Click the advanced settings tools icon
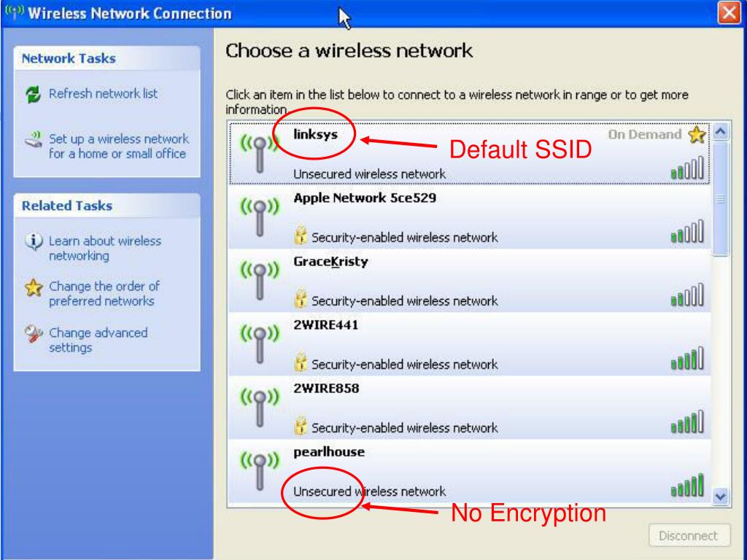The width and height of the screenshot is (747, 560). click(x=34, y=333)
